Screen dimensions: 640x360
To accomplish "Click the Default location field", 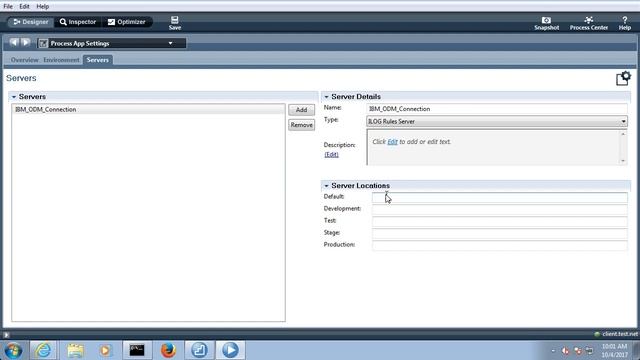I will coord(500,198).
